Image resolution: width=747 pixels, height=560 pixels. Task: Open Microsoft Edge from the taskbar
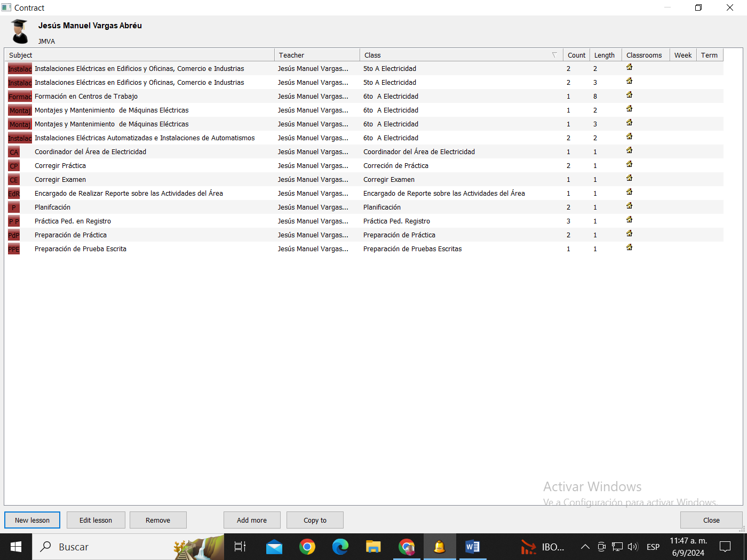click(340, 547)
